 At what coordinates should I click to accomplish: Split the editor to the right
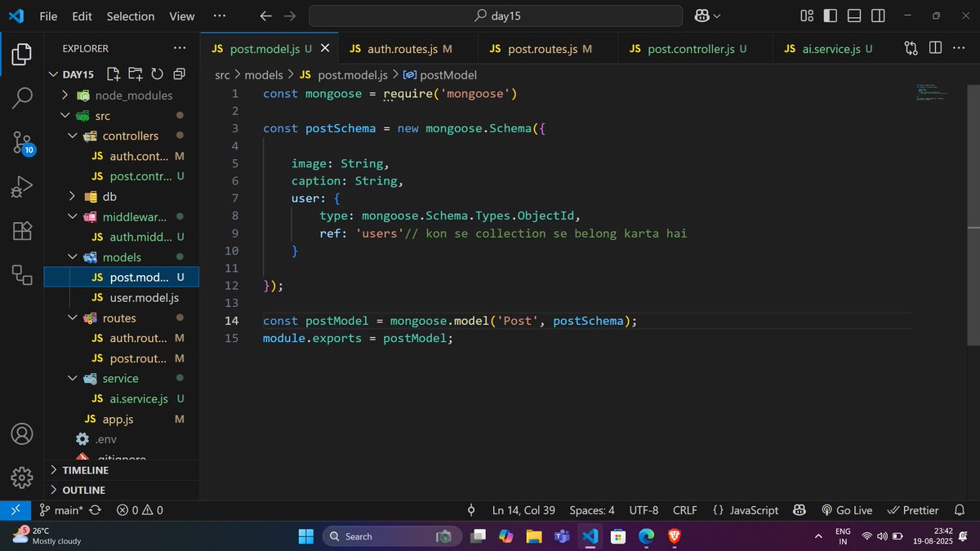tap(935, 48)
